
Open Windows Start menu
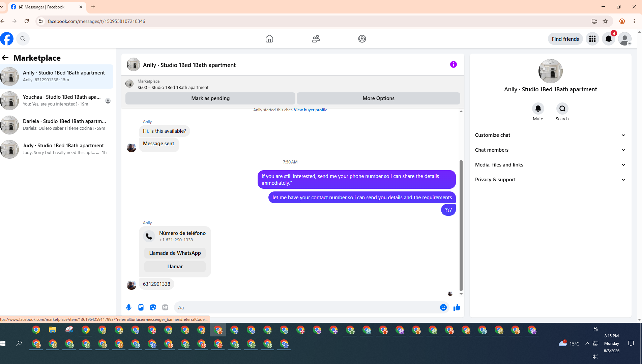tap(3, 343)
